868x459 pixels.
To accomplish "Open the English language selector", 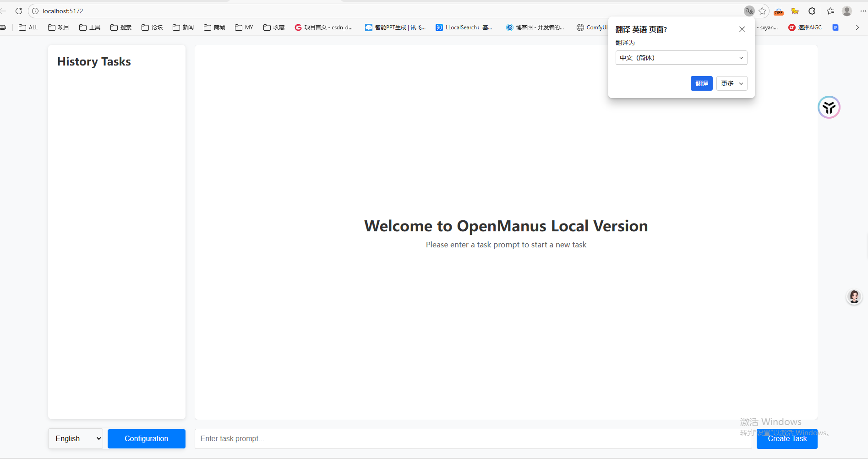I will [x=76, y=439].
